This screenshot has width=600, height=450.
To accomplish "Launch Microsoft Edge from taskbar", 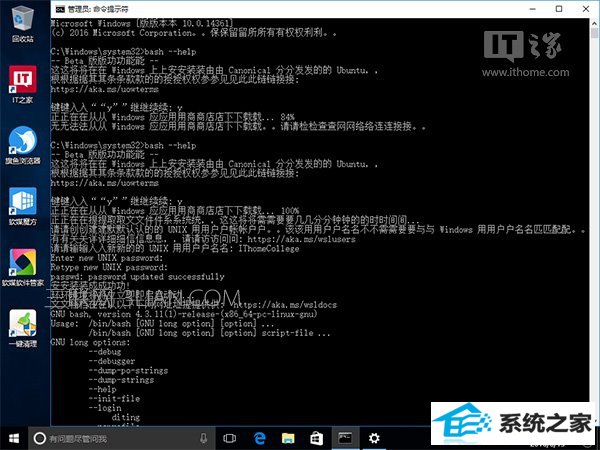I will click(x=259, y=439).
